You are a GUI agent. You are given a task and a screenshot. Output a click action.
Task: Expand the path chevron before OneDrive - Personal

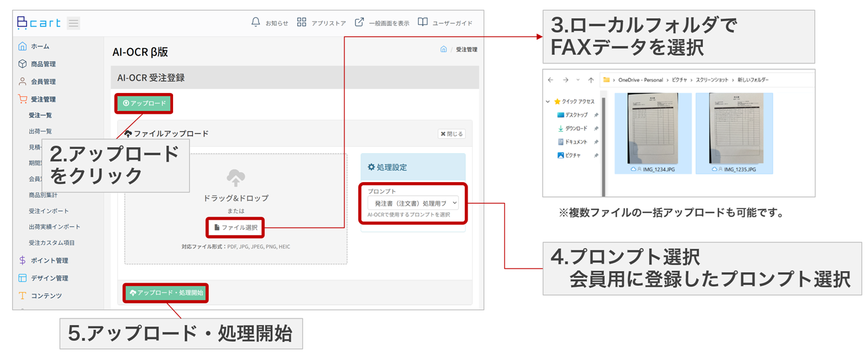coord(614,80)
